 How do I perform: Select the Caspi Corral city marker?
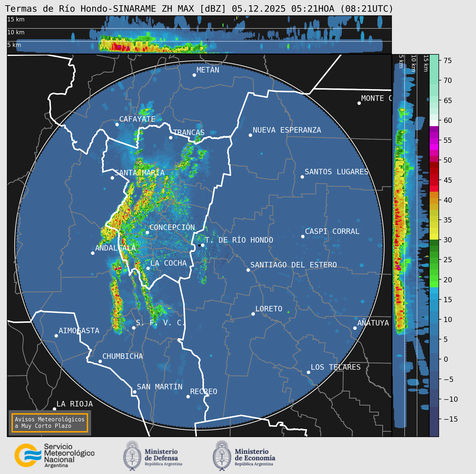(303, 236)
